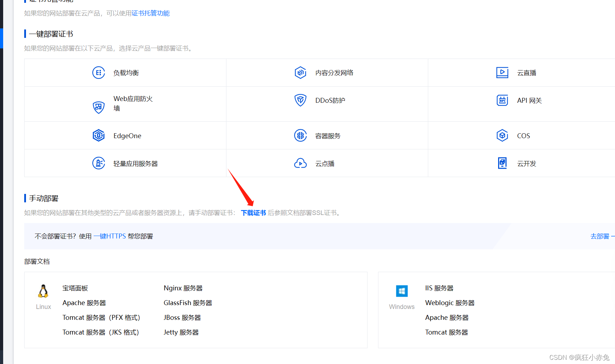The width and height of the screenshot is (615, 364).
Task: Select 负载均衡 text label
Action: (126, 73)
